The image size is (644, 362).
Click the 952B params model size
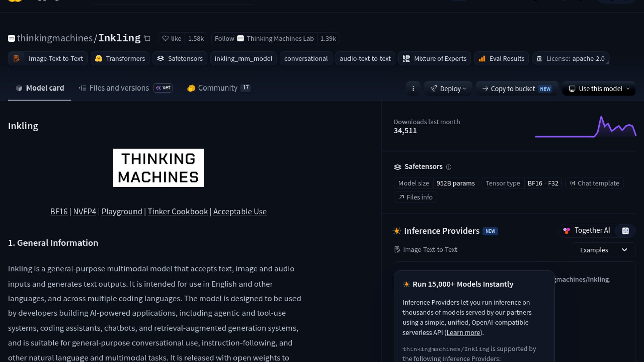click(455, 183)
